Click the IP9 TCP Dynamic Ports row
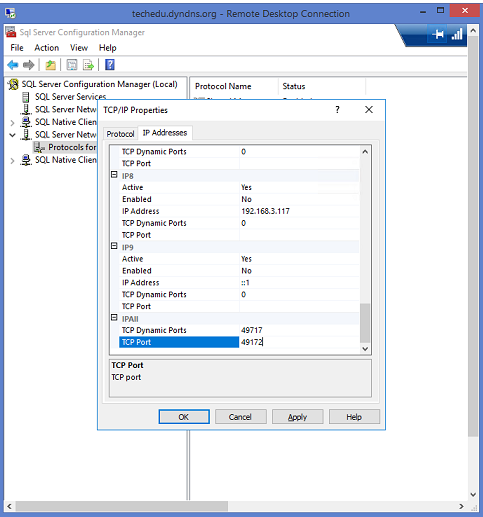Screen dimensions: 483x517 pyautogui.click(x=239, y=295)
